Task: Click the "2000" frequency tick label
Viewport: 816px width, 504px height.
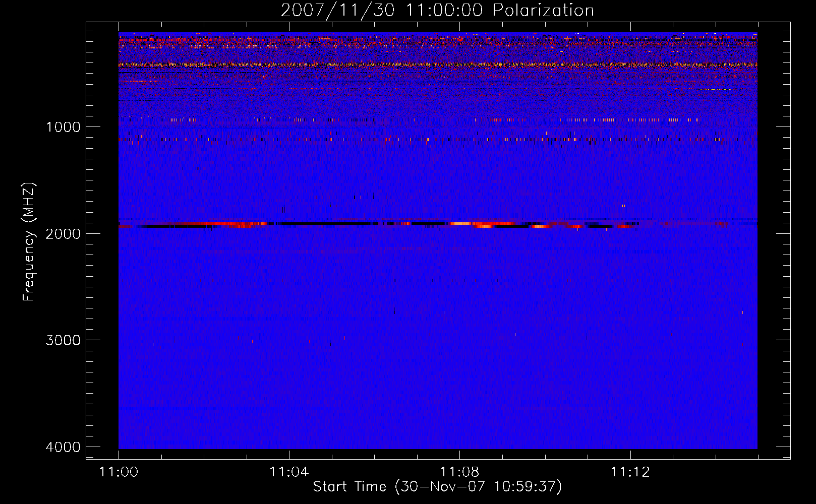Action: [x=63, y=234]
